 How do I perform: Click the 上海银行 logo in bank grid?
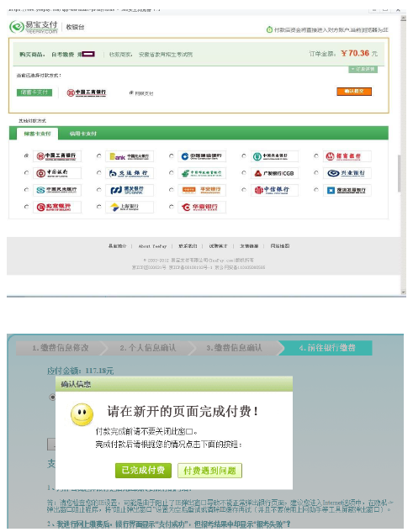pyautogui.click(x=130, y=207)
